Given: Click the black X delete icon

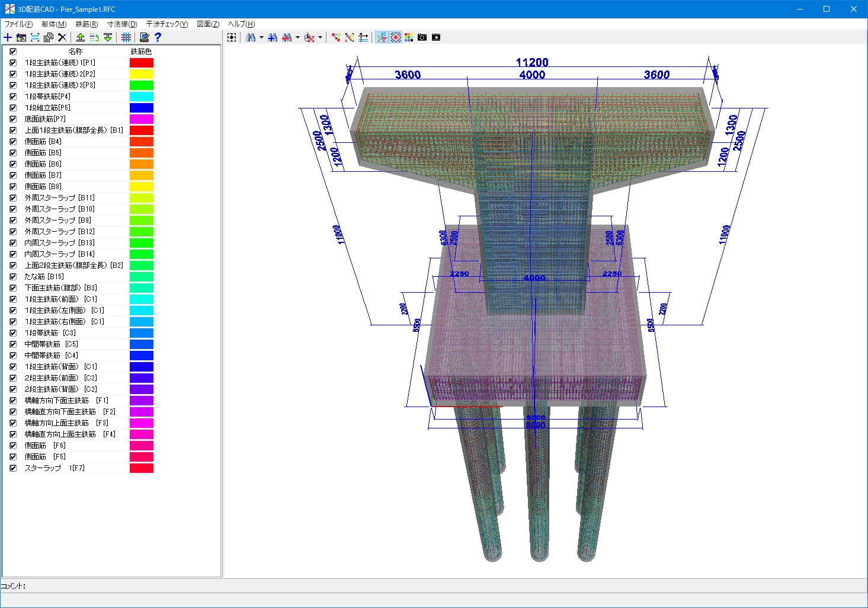Looking at the screenshot, I should point(62,37).
